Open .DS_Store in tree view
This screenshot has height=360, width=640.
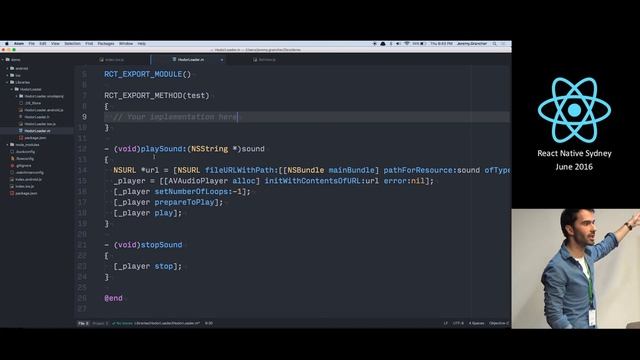click(x=33, y=103)
